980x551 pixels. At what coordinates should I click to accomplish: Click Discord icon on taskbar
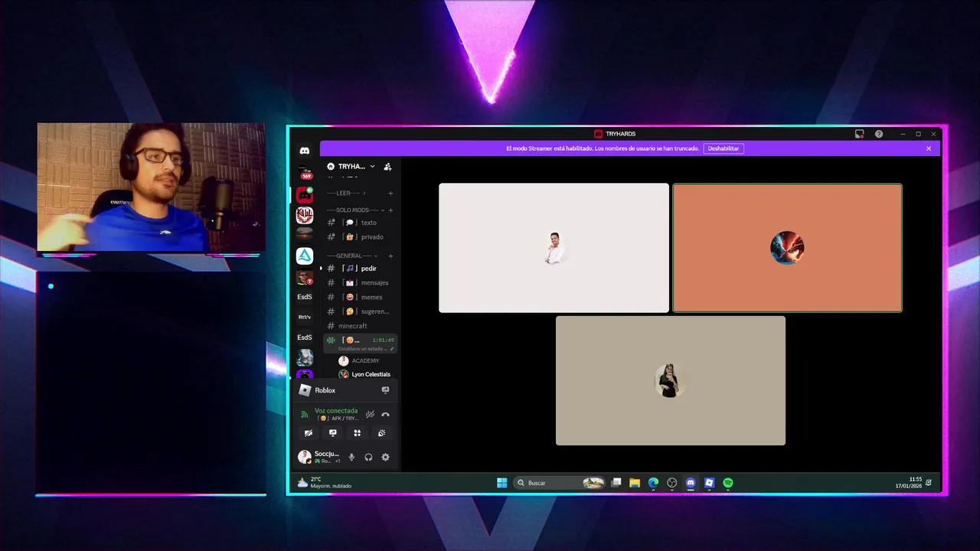tap(691, 483)
